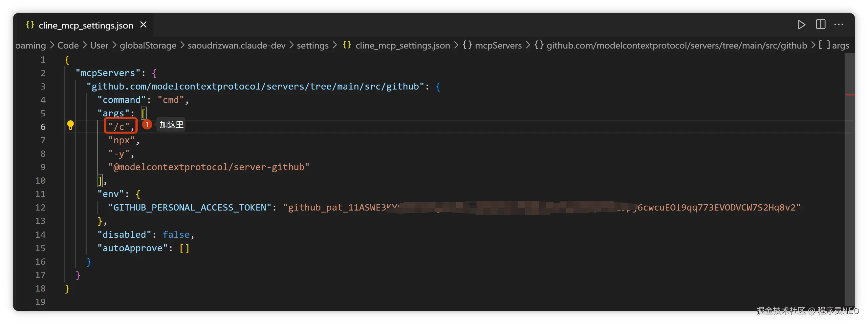The image size is (868, 324).
Task: Click the JSON icon in breadcrumb file entry
Action: coord(347,45)
